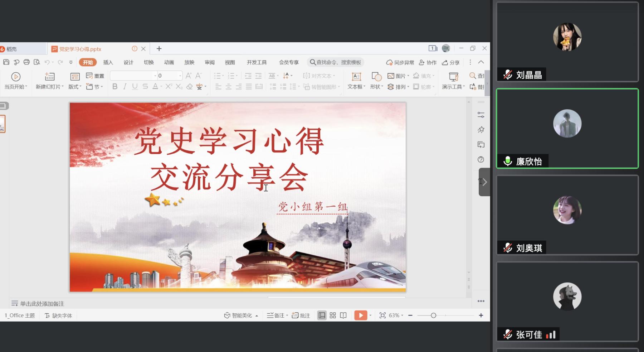644x352 pixels.
Task: Toggle reading view in status bar
Action: pyautogui.click(x=343, y=315)
